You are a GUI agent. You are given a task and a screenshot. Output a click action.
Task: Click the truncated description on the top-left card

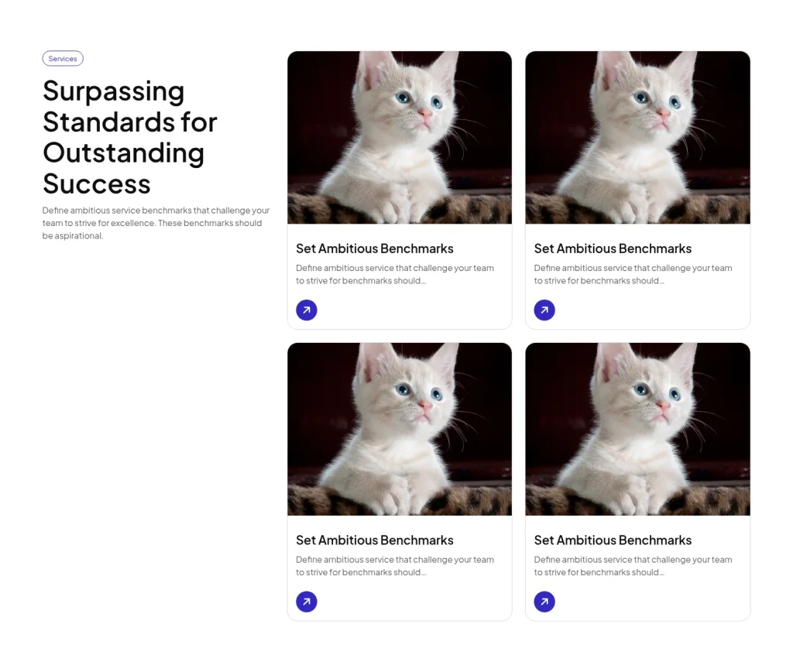[x=395, y=274]
